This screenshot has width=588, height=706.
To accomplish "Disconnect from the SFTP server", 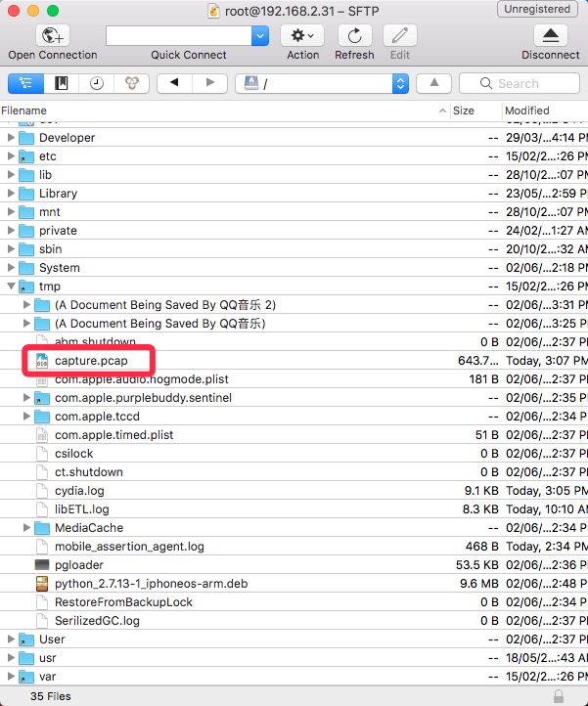I will 550,36.
